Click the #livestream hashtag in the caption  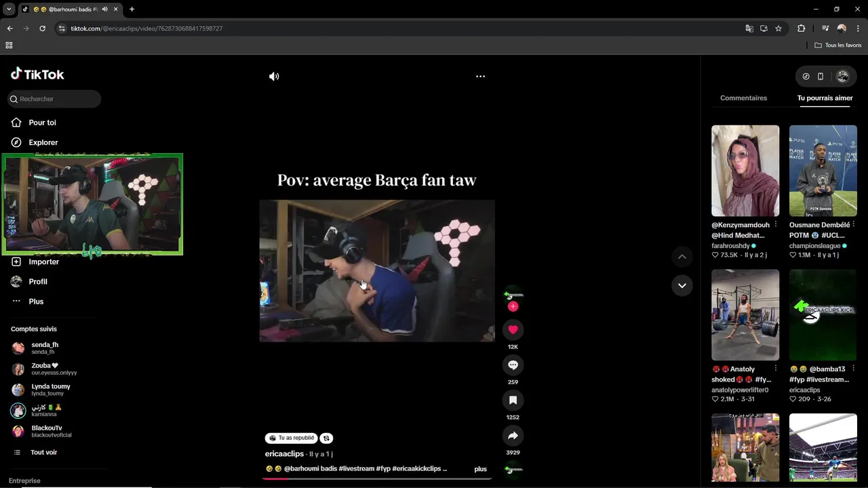coord(357,468)
